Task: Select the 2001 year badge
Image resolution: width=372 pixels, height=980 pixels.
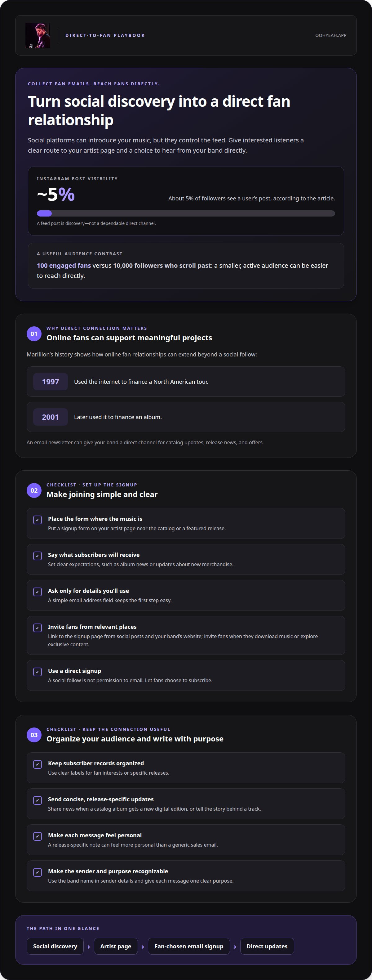Action: (51, 417)
